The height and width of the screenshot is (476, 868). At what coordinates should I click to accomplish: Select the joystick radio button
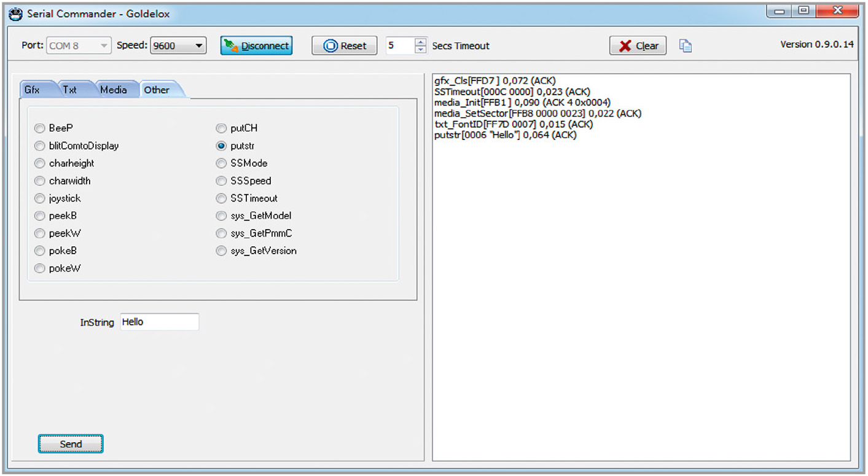40,198
